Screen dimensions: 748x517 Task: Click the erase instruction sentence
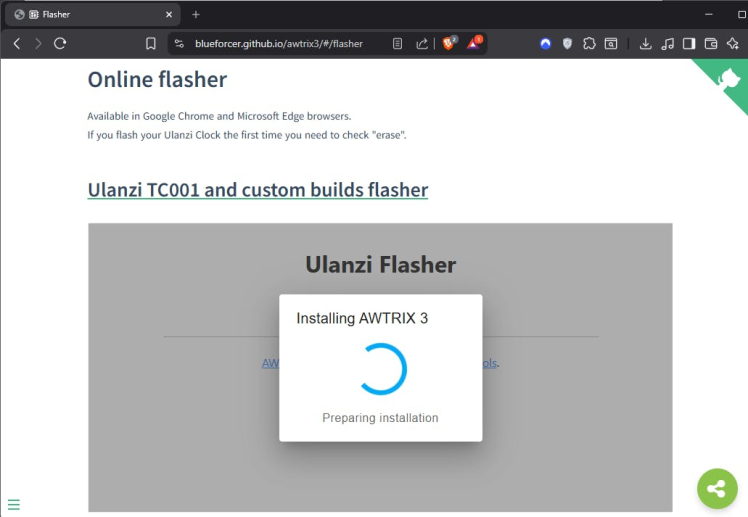pyautogui.click(x=247, y=135)
